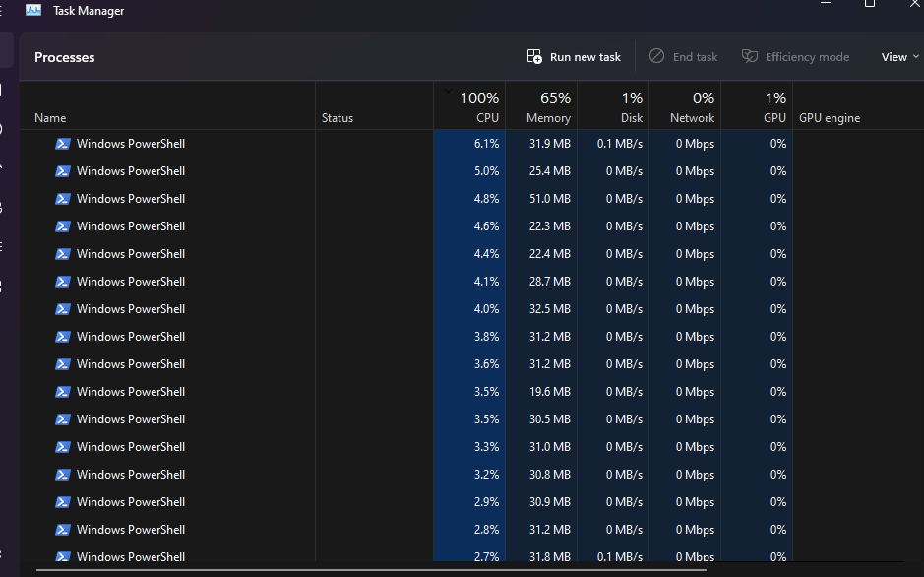Screen dimensions: 924x577
Task: Click the PowerShell icon on the 19.6 MB row
Action: click(63, 392)
